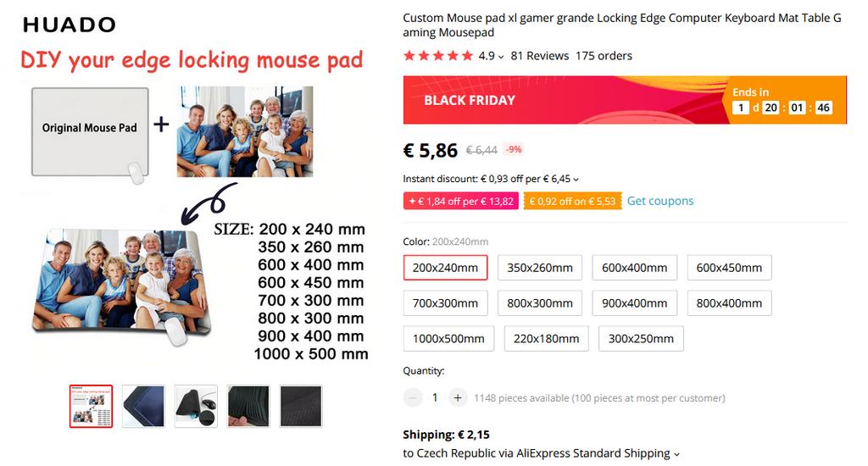View the first DIY mouse pad thumbnail
The height and width of the screenshot is (466, 868).
click(91, 406)
